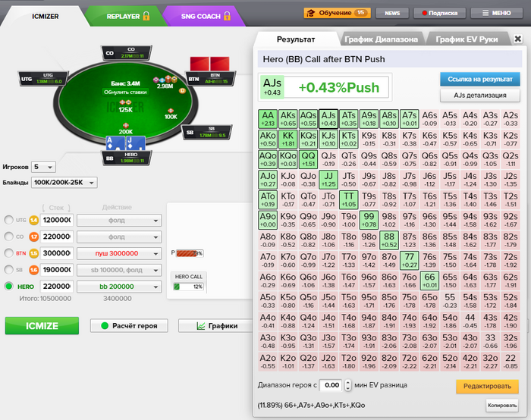Screen dimensions: 531x420
Task: Select the CO radio button
Action: click(9, 237)
